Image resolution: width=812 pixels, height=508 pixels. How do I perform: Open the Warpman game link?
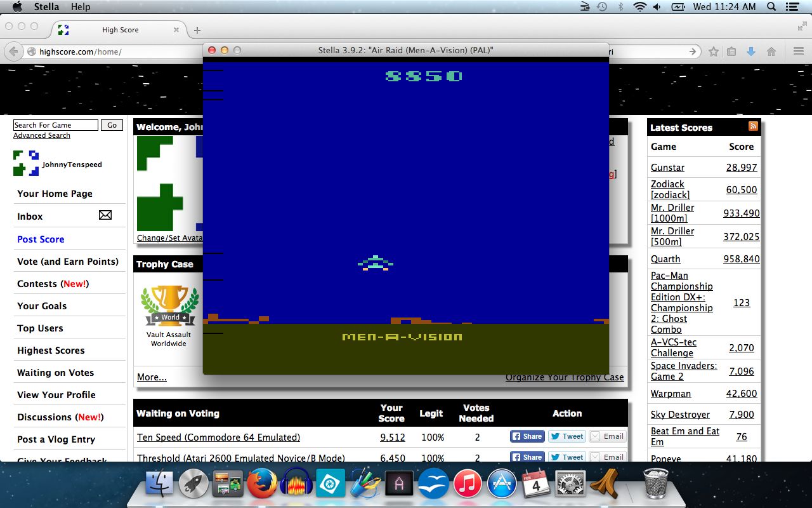pos(671,394)
